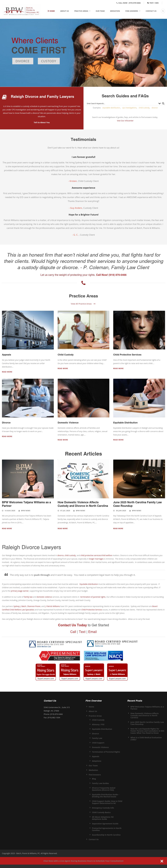The height and width of the screenshot is (868, 167).
Task: Open the BPW logo home link
Action: [x=22, y=11]
